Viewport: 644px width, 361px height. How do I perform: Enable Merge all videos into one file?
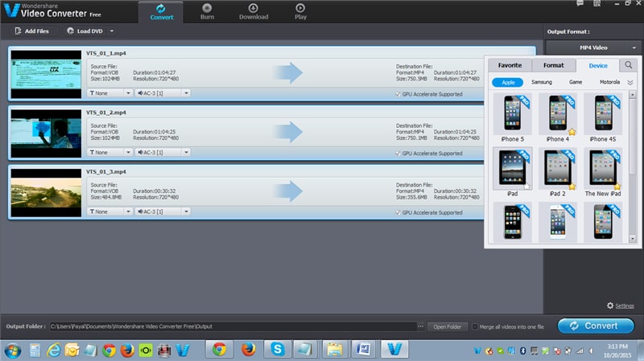(x=475, y=327)
